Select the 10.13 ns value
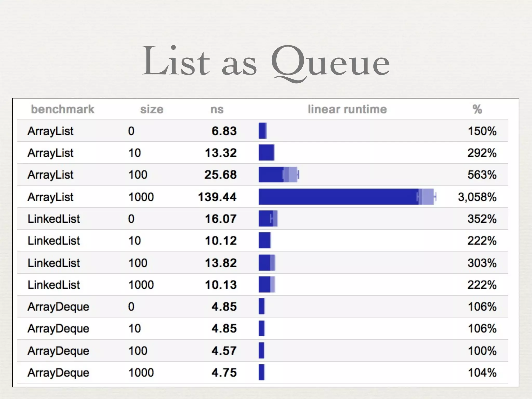This screenshot has height=399, width=532. 221,285
